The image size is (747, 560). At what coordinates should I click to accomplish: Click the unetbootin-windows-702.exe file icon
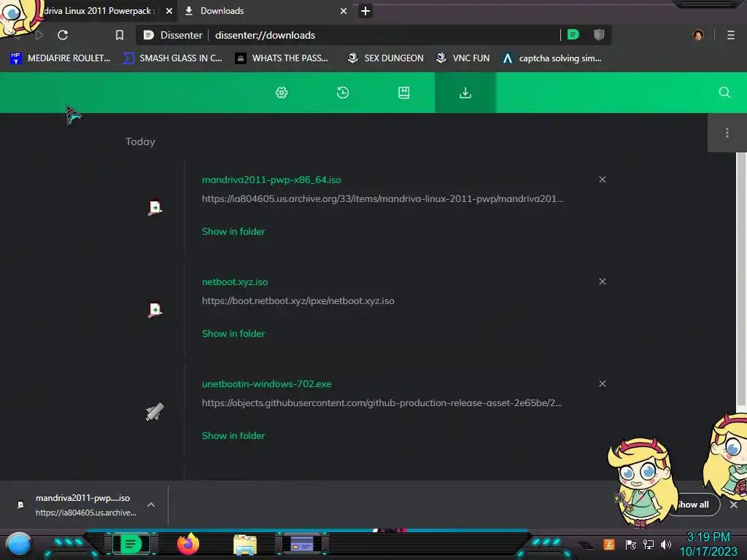tap(155, 411)
